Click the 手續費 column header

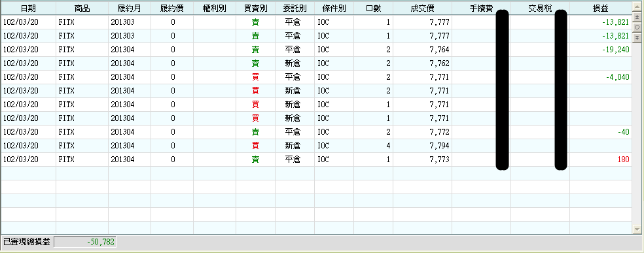click(481, 8)
